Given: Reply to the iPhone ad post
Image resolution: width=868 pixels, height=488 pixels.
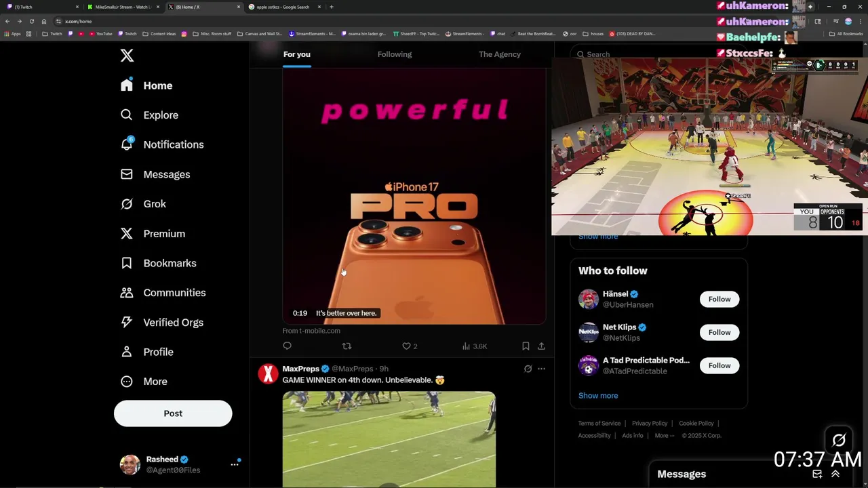Looking at the screenshot, I should [287, 346].
